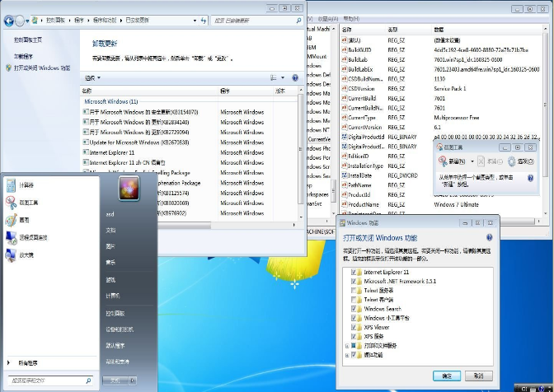Open Calculator (计算器) from the Start menu
The width and height of the screenshot is (554, 392).
[x=19, y=185]
